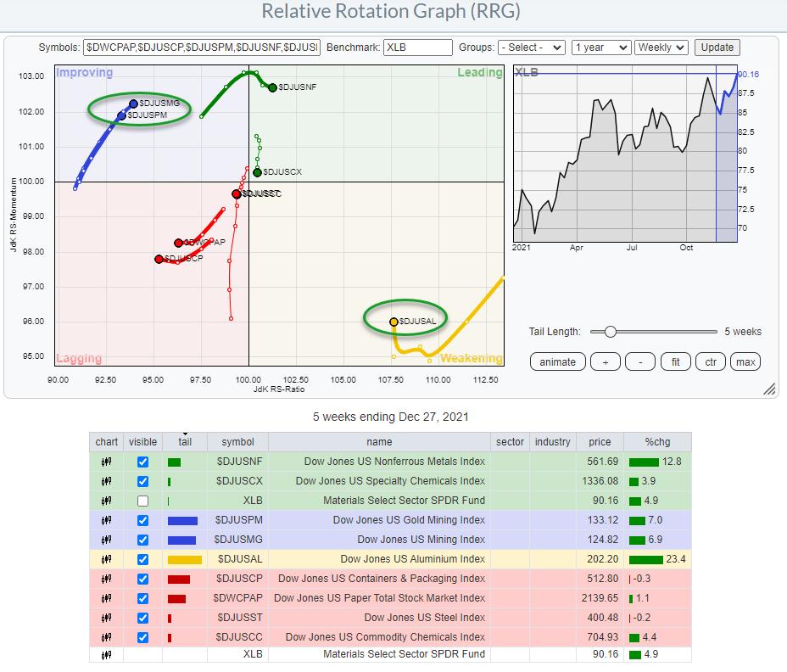Sort table by %chg column header
This screenshot has width=787, height=672.
pyautogui.click(x=656, y=442)
